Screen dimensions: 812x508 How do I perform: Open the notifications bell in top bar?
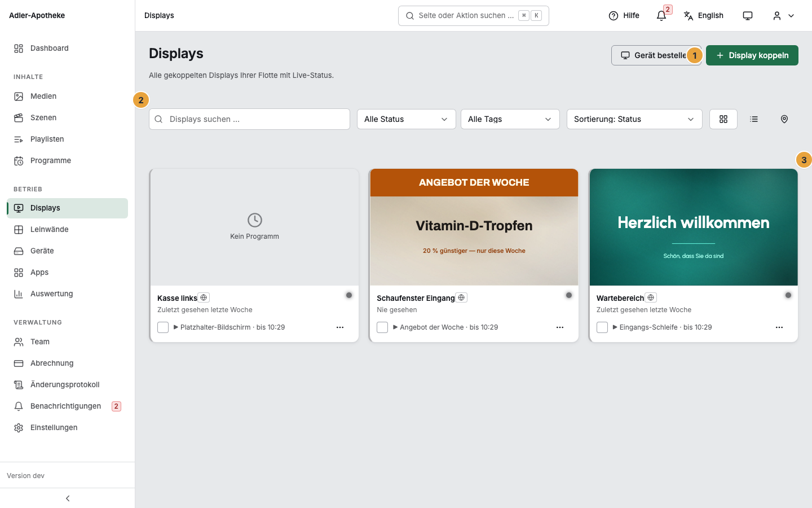[x=661, y=16]
